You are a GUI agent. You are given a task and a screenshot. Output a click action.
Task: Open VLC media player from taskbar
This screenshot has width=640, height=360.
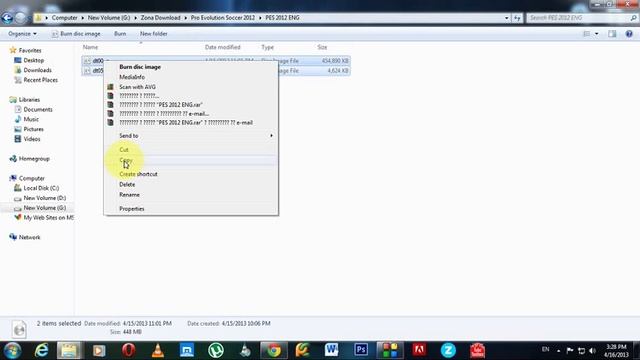[158, 350]
